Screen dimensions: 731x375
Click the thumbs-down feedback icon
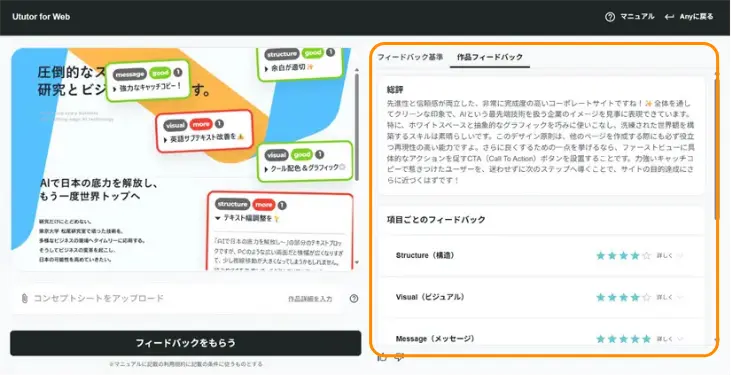click(399, 358)
